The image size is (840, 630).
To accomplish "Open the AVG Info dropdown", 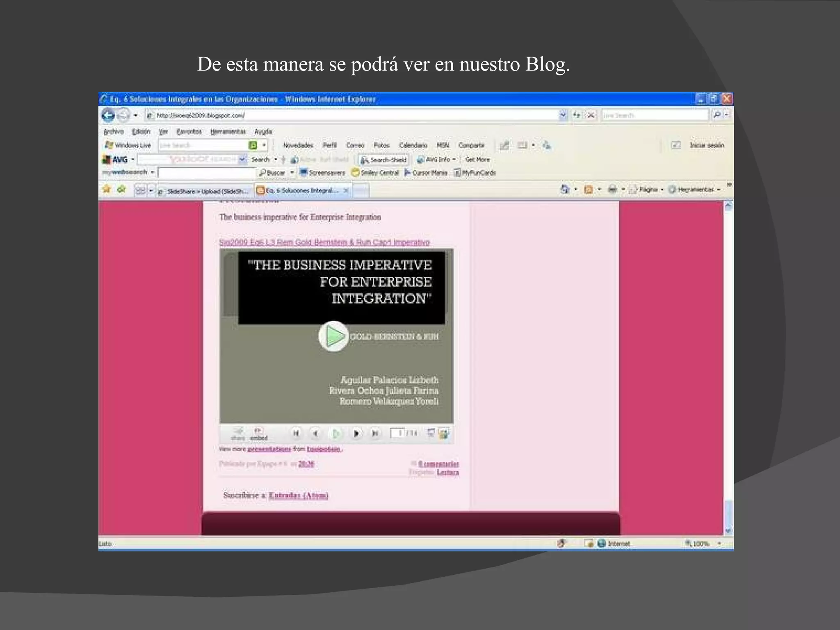I will 436,160.
